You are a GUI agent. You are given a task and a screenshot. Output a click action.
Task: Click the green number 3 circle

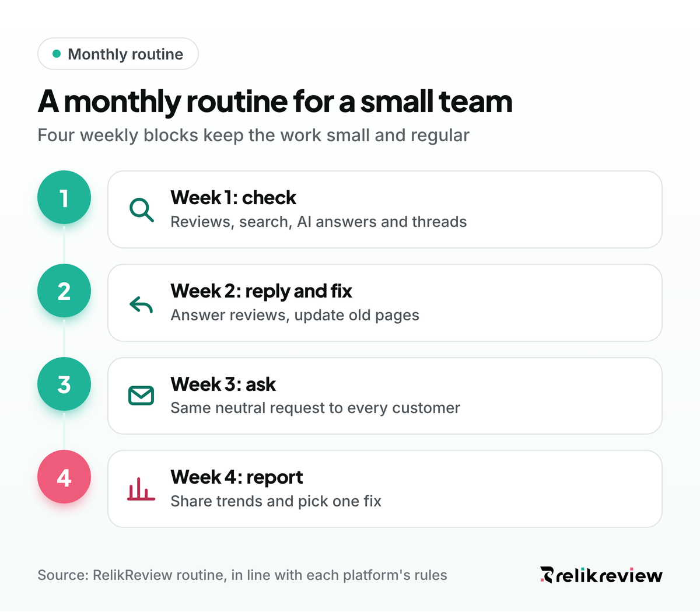[x=64, y=384]
